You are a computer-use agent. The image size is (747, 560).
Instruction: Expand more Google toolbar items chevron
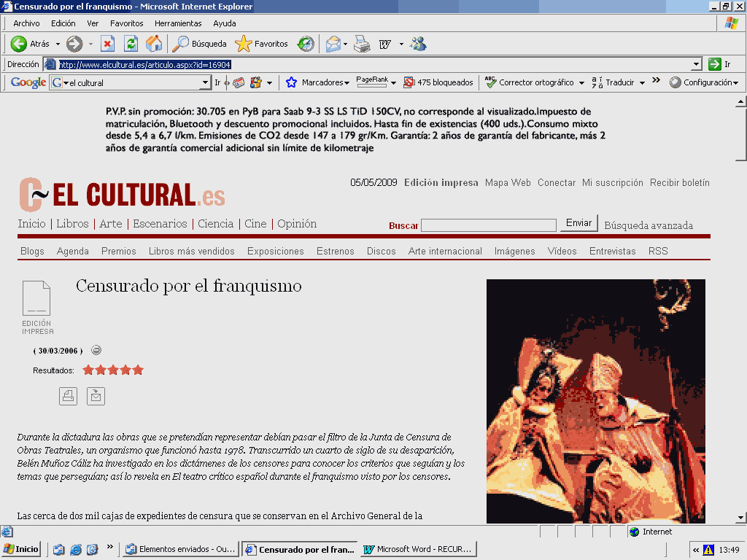coord(656,80)
